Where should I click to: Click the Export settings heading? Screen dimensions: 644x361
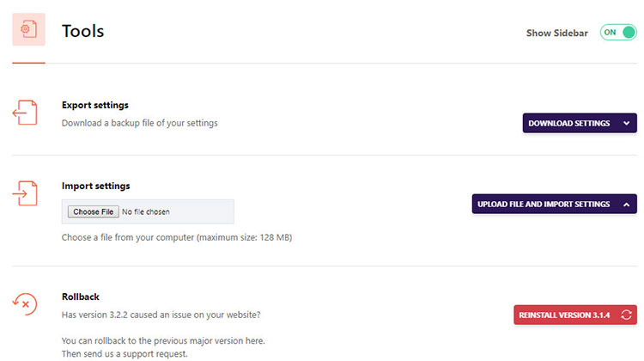[x=94, y=105]
